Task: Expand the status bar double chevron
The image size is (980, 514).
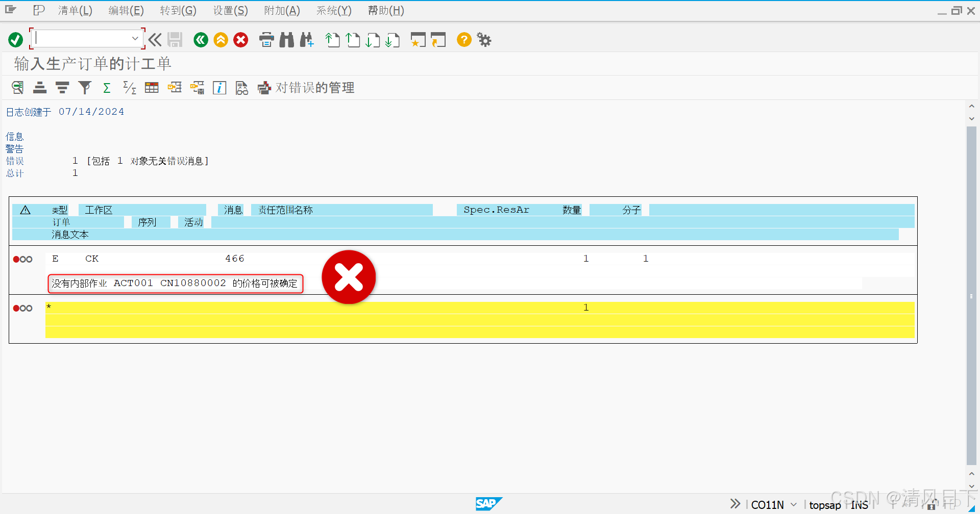Action: click(734, 504)
